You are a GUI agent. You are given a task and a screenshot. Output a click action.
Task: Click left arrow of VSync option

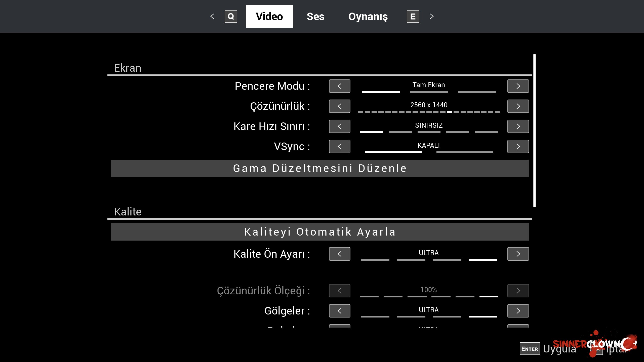340,147
